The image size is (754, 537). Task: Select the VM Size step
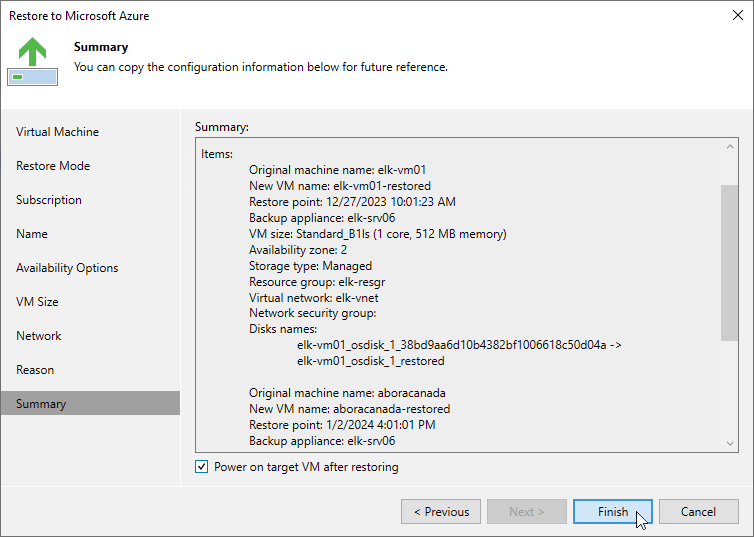(x=37, y=302)
